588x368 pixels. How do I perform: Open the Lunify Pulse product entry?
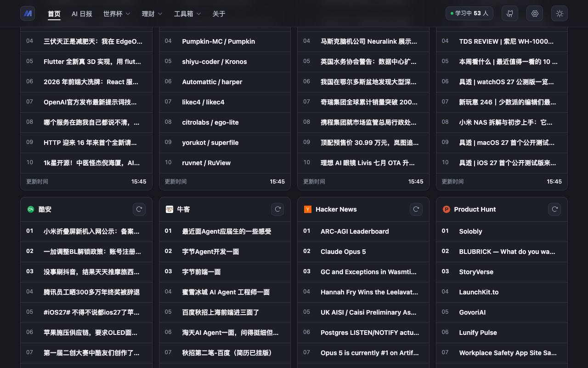tap(502, 333)
